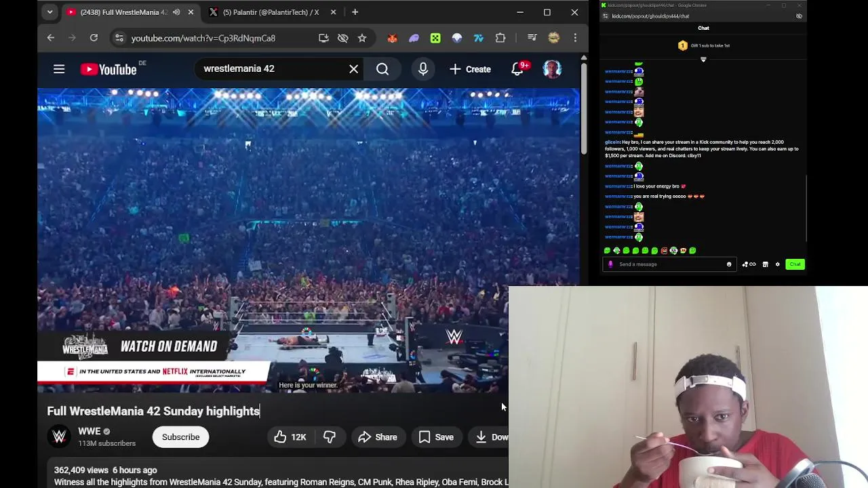
Task: Bookmark this tab with the star
Action: tap(362, 38)
